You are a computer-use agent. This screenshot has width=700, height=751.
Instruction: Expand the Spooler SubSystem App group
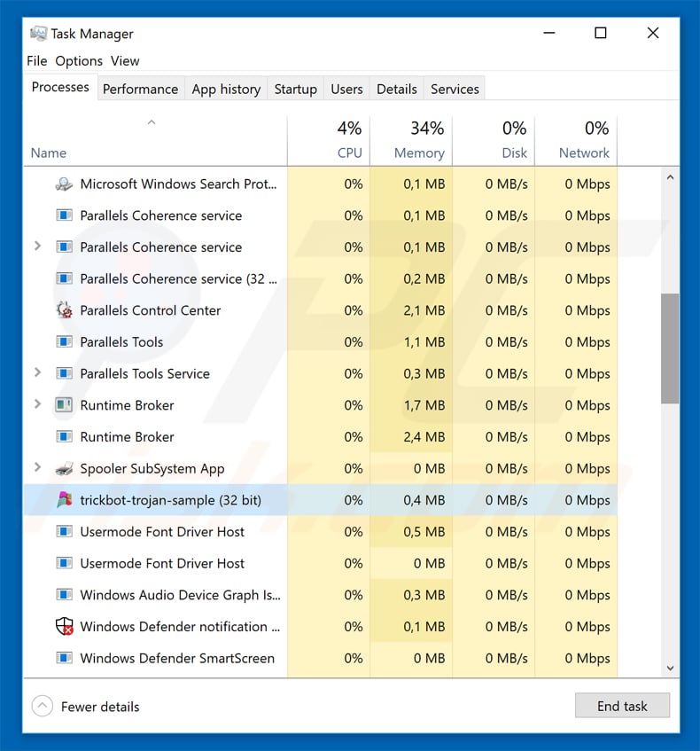[x=37, y=467]
